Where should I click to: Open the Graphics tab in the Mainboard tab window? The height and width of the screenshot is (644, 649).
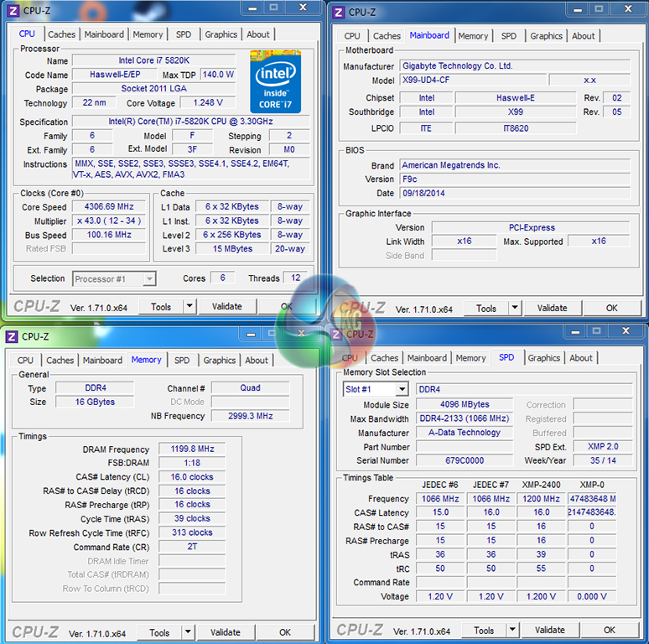[x=546, y=36]
